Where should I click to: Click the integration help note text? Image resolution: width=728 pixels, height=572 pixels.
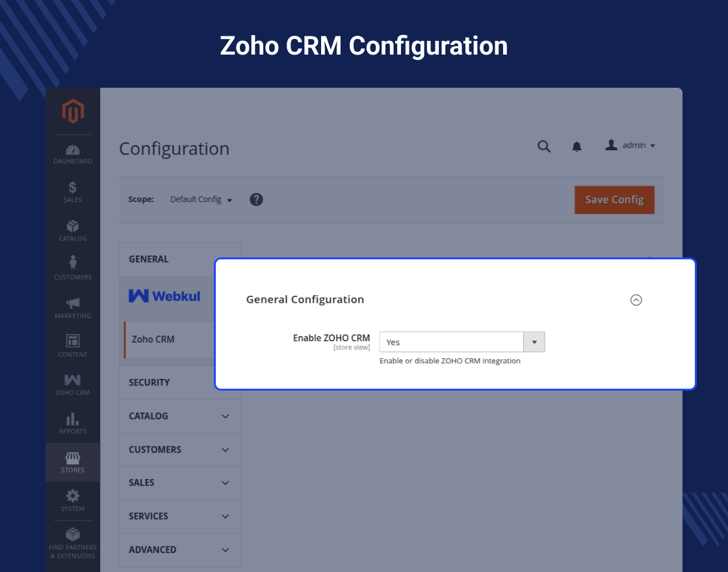[450, 361]
